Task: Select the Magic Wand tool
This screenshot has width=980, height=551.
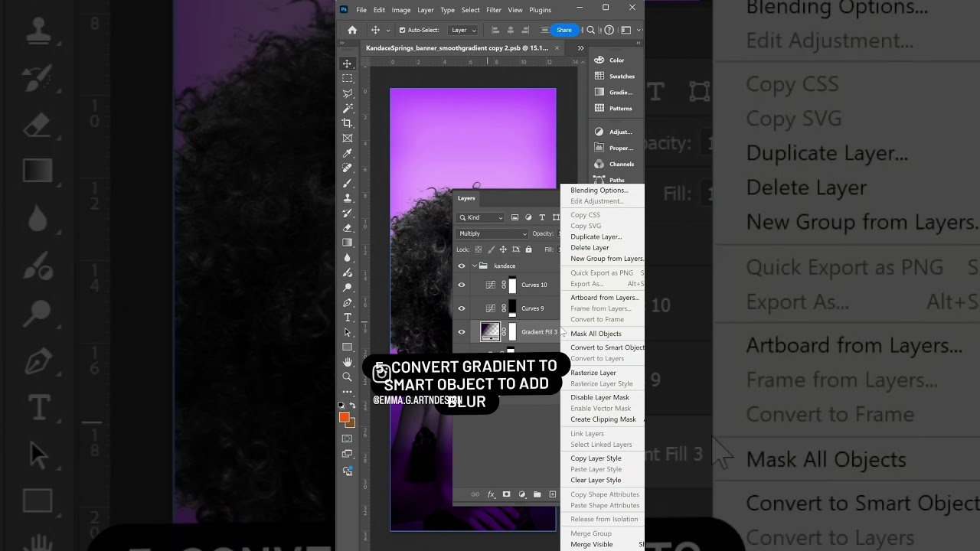Action: 348,109
